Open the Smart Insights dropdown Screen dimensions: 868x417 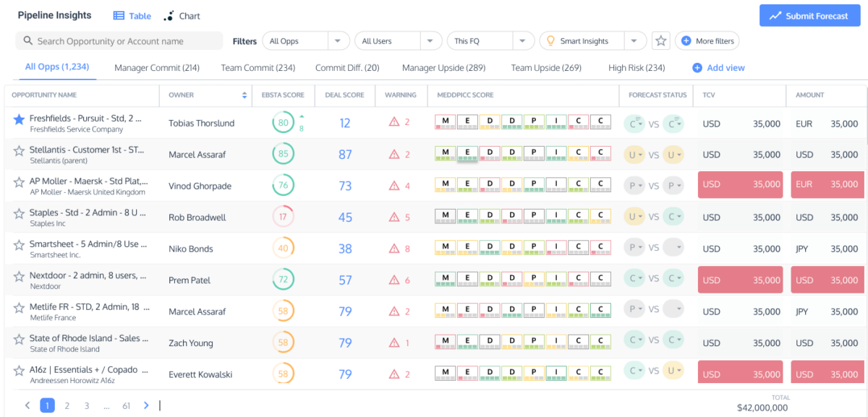tap(634, 41)
